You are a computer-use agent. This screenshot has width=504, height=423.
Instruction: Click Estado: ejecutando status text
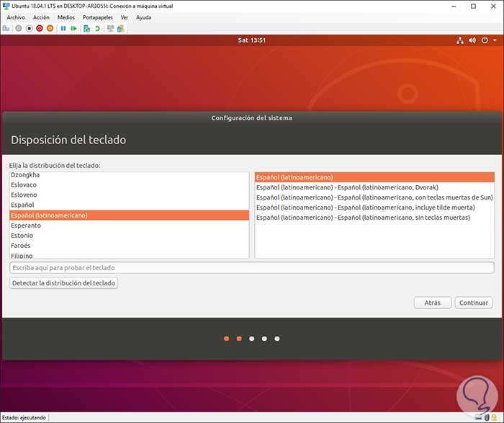coord(24,417)
